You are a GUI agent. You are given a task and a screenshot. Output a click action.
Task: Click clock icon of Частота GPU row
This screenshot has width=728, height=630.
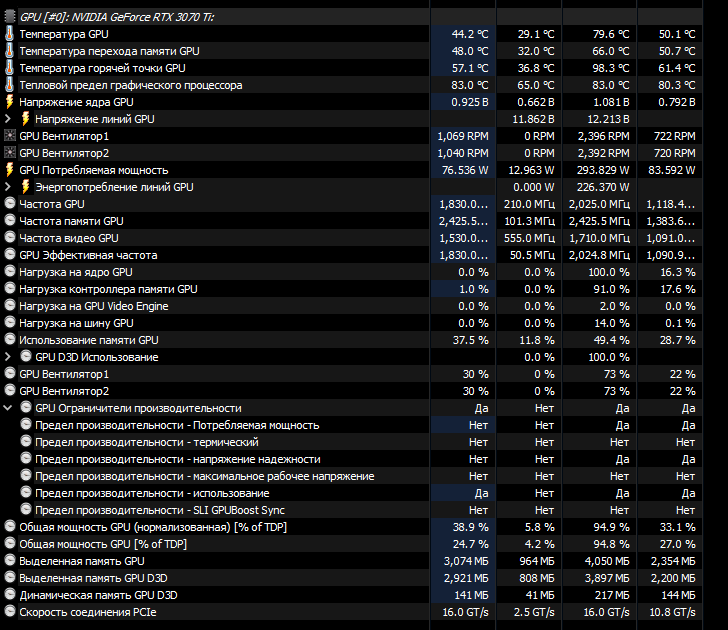(10, 203)
